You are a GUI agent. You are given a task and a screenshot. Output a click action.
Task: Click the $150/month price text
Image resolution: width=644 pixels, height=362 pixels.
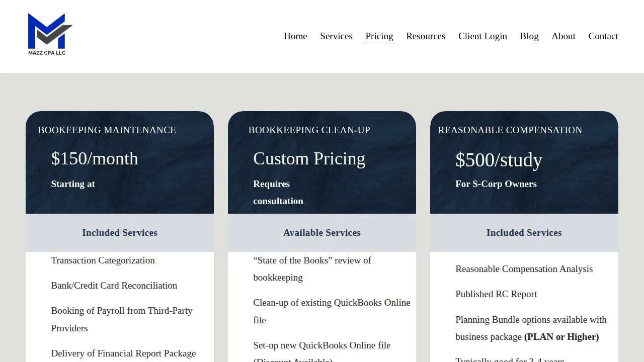point(95,158)
